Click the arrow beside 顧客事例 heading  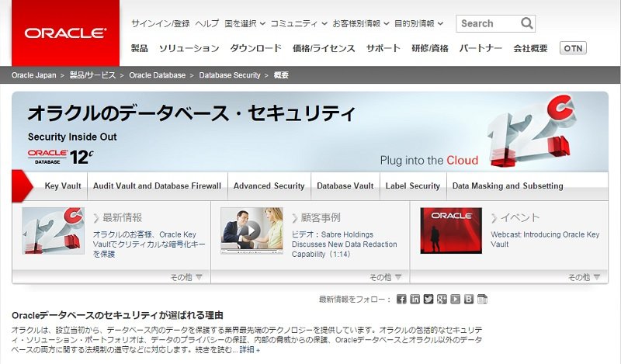(295, 218)
